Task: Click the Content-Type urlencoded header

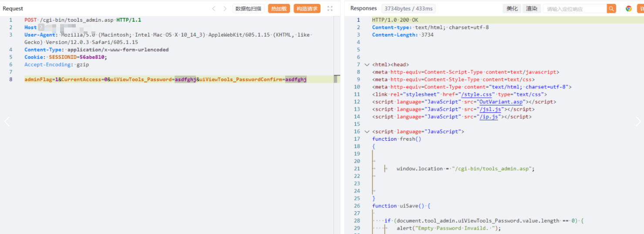Action: (96, 50)
